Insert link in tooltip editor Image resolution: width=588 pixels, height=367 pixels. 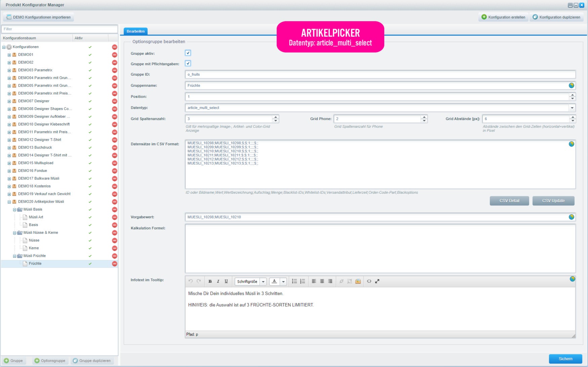point(341,281)
